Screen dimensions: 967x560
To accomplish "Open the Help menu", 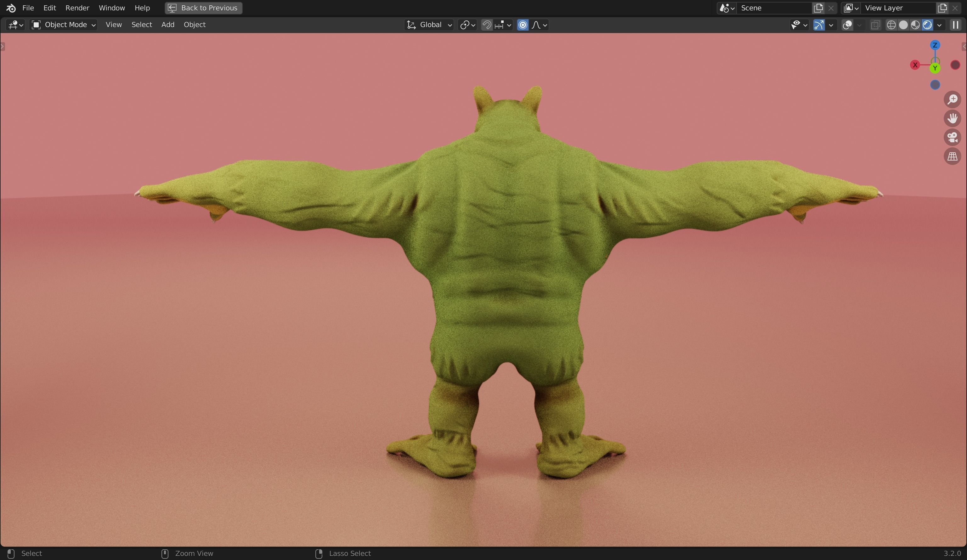I will 142,8.
